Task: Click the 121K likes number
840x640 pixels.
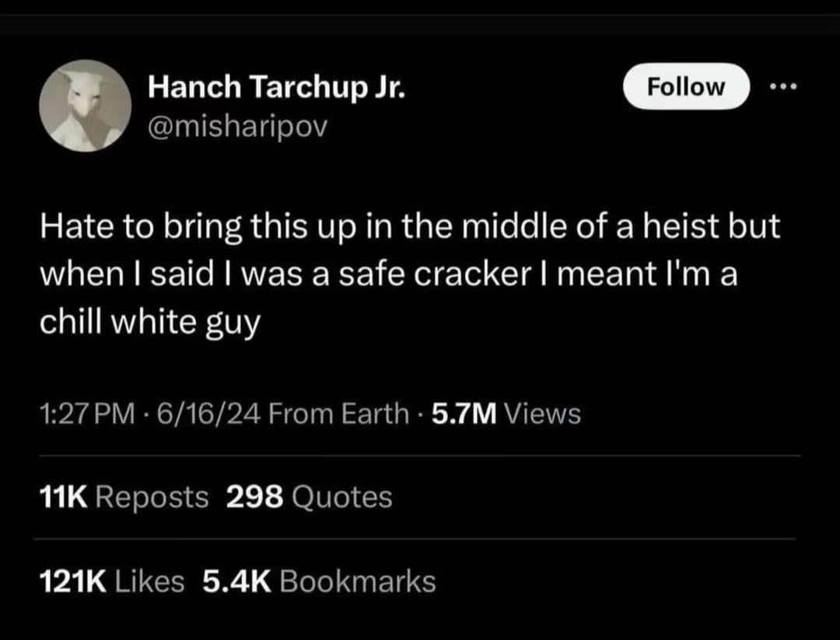Action: pos(74,581)
